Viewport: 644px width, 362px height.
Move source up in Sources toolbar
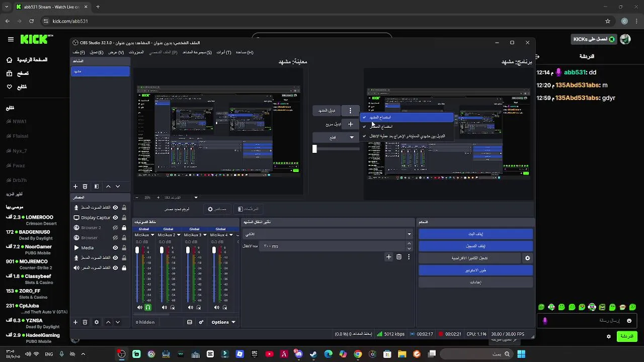click(x=108, y=322)
